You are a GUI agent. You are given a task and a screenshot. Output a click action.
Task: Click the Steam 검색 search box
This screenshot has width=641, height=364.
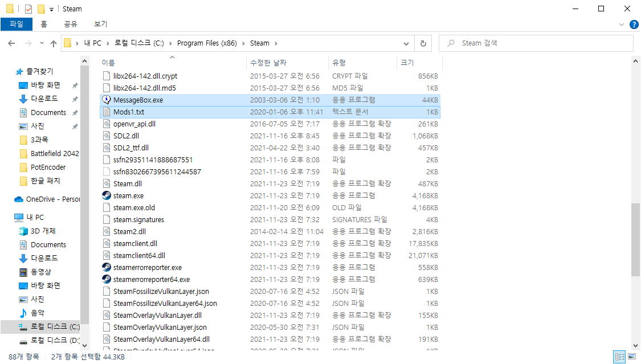coord(536,43)
